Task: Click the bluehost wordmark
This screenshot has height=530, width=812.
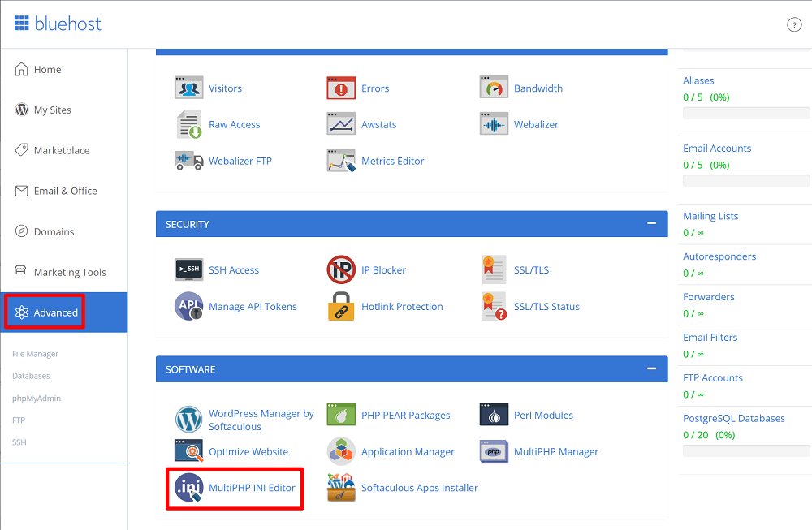Action: coord(68,24)
